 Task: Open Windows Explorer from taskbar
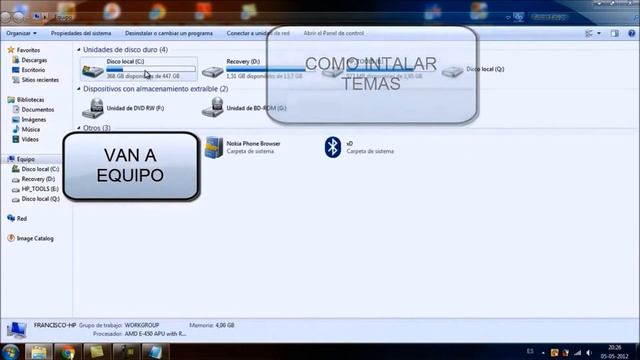[39, 352]
